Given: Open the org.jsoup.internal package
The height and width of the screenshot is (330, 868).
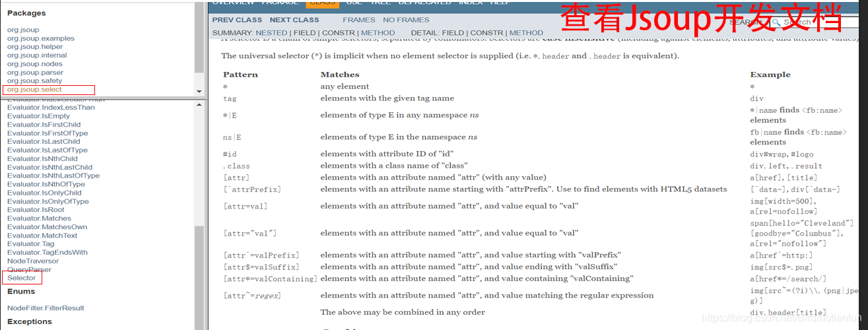Looking at the screenshot, I should click(37, 55).
